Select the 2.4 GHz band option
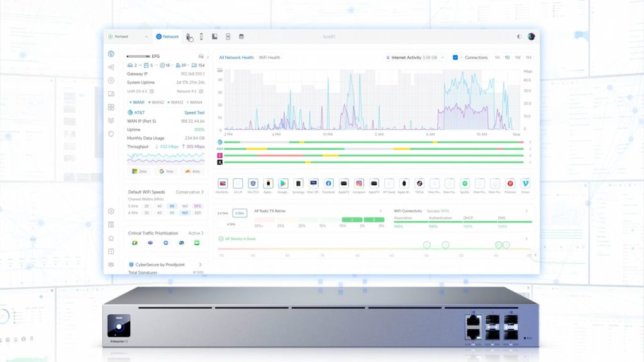This screenshot has height=362, width=644. [223, 214]
